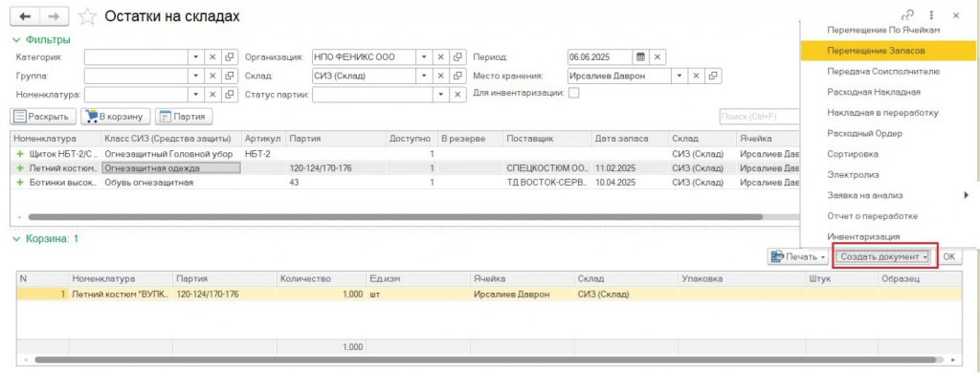The image size is (980, 374).
Task: Collapse the Фильтры section
Action: (40, 40)
